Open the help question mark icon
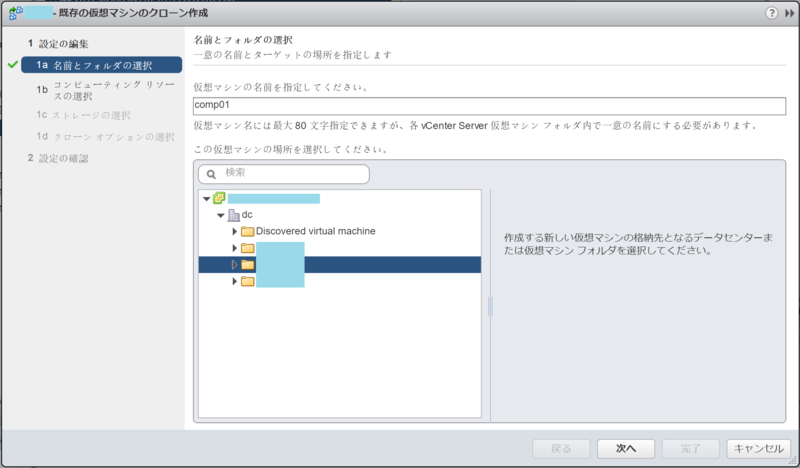 point(771,13)
